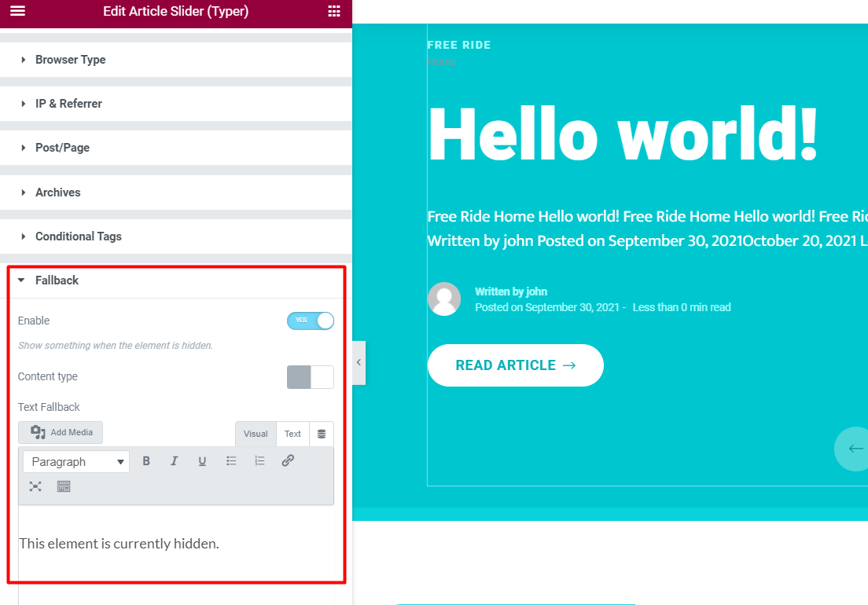
Task: Expand the IP & Referrer section
Action: [x=176, y=104]
